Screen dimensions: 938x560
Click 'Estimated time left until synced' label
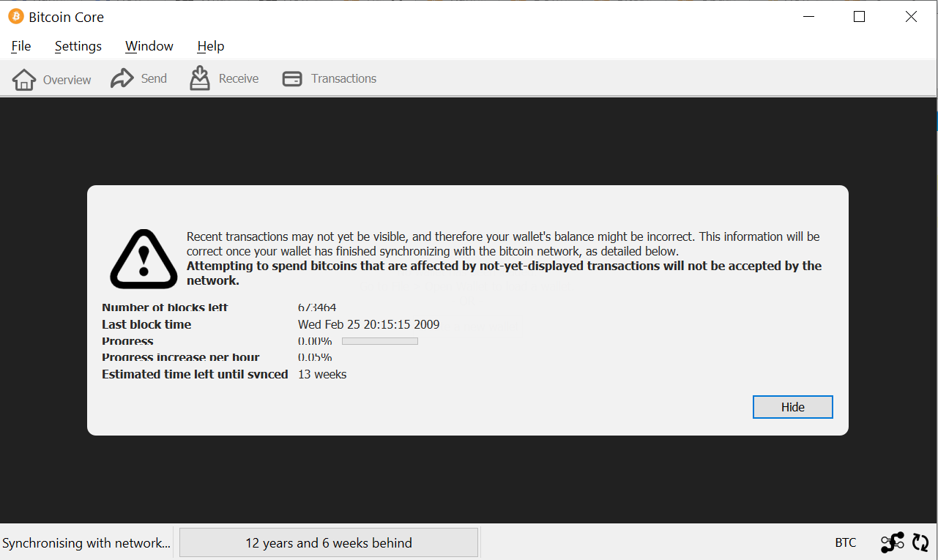click(195, 374)
